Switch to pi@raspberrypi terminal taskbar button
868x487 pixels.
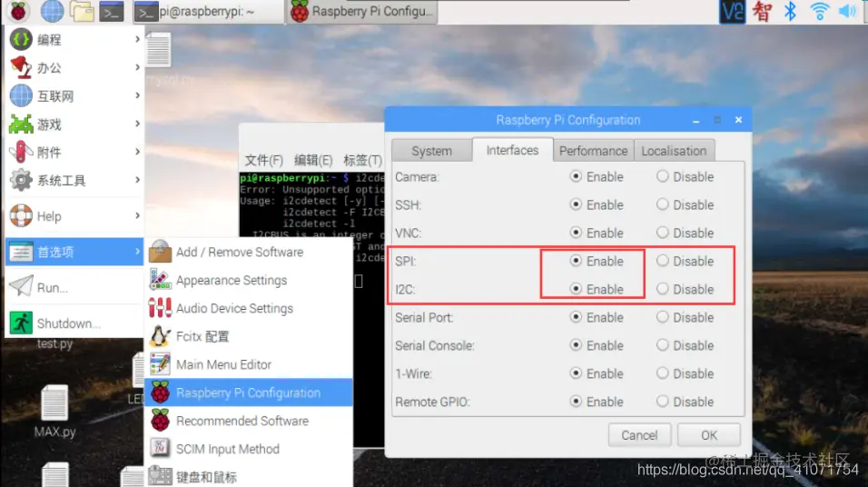pyautogui.click(x=208, y=12)
